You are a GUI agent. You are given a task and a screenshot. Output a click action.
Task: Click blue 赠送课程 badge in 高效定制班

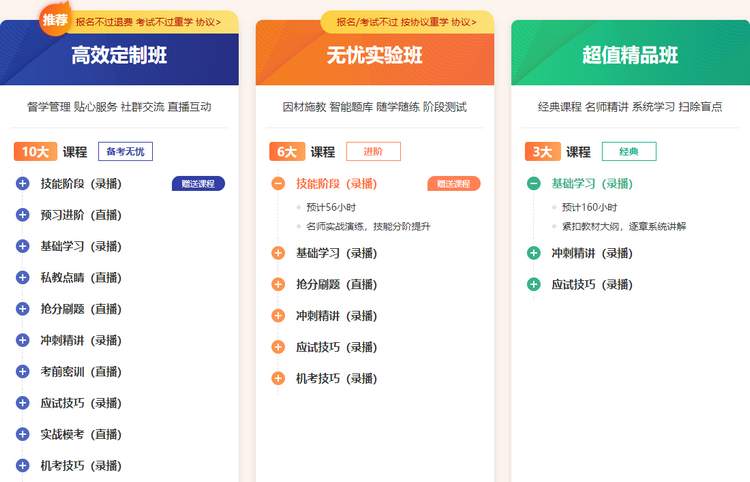198,184
